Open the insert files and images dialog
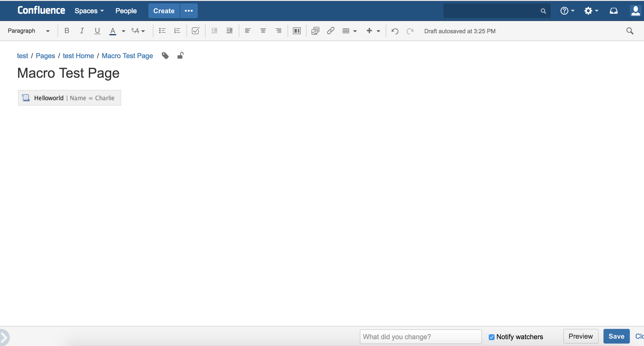Viewport: 644px width, 346px height. [315, 31]
